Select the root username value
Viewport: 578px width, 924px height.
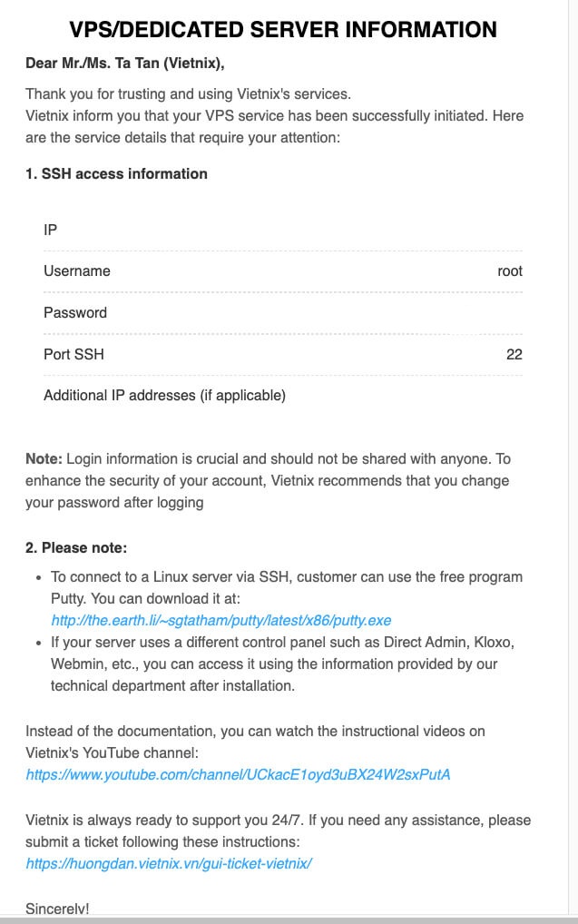510,271
